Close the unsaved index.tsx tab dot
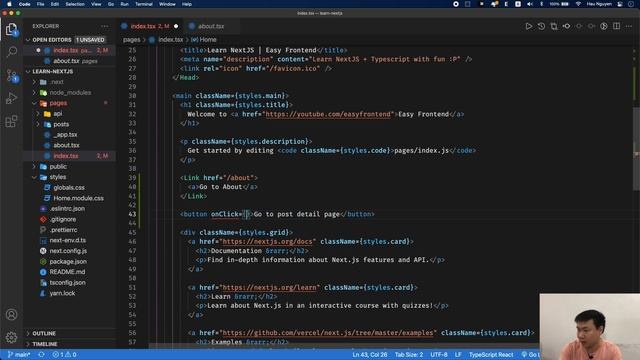 point(176,26)
